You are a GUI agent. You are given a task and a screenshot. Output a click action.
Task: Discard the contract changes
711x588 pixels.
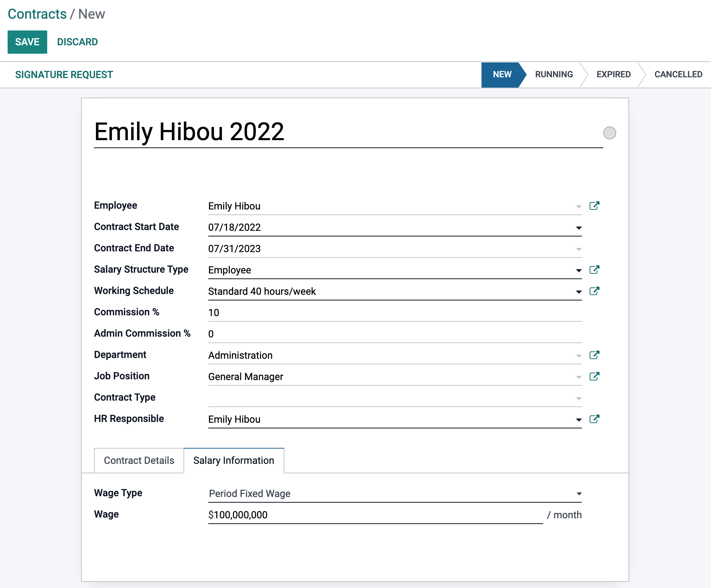click(x=77, y=42)
